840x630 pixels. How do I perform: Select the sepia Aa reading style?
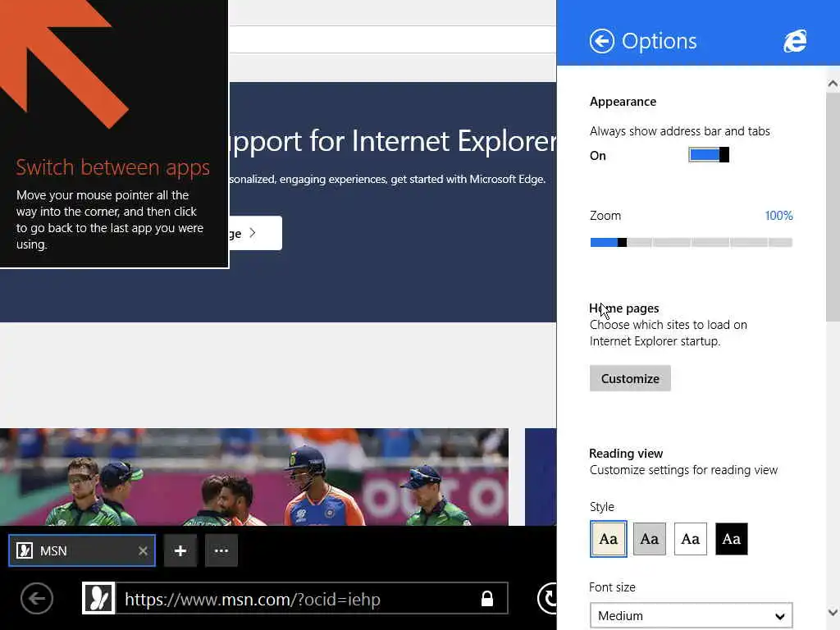coord(609,539)
